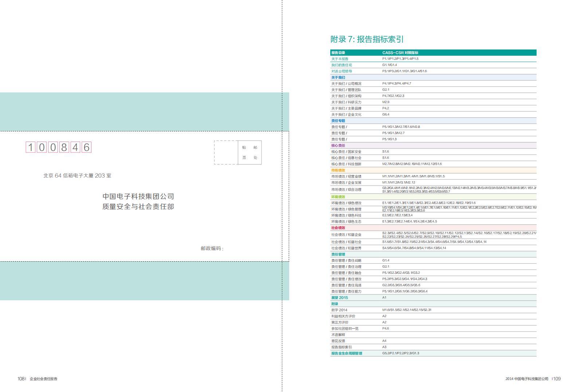Click the purple "核心责任" section header
The height and width of the screenshot is (392, 578).
[433, 146]
